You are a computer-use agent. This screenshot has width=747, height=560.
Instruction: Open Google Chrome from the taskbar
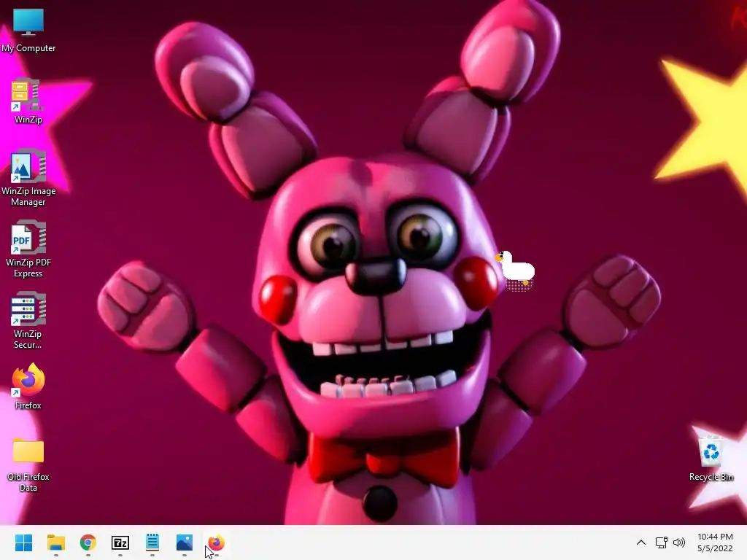tap(88, 542)
